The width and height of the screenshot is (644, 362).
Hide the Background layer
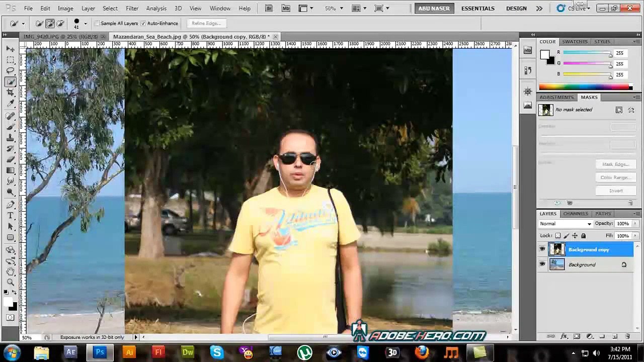click(x=542, y=264)
